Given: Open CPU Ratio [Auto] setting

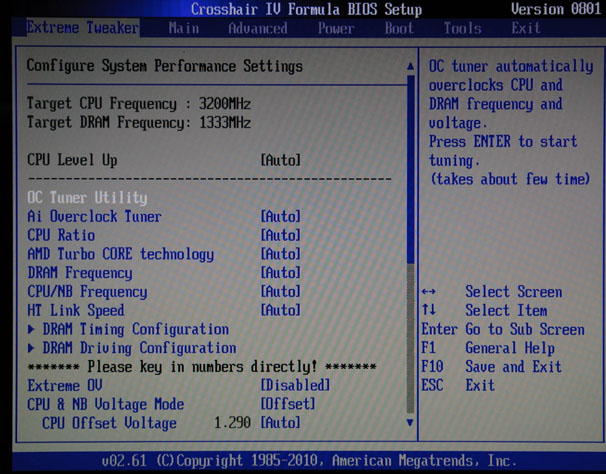Looking at the screenshot, I should [281, 235].
